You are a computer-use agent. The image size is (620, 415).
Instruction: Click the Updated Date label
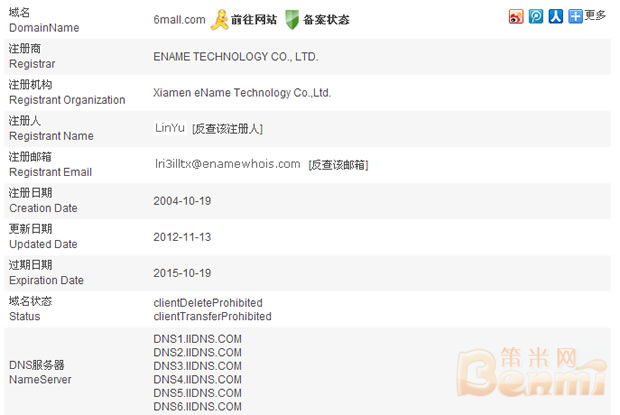click(43, 244)
